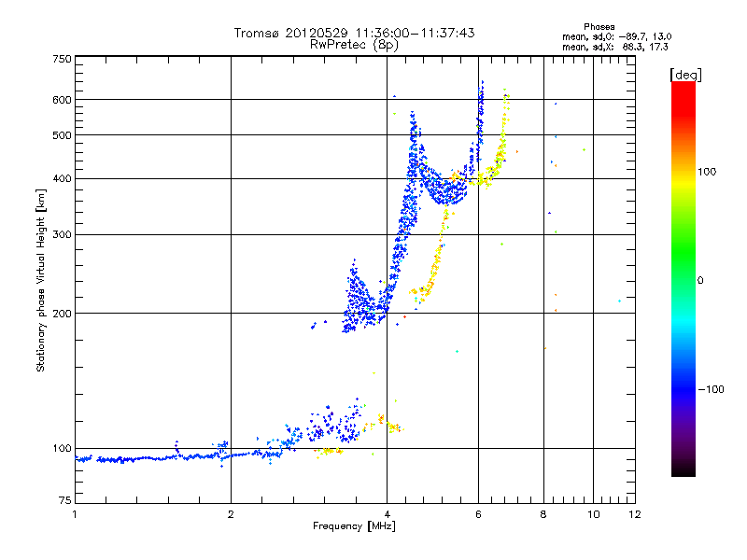Click the colorbar's '100' tick label
The height and width of the screenshot is (560, 747).
tap(707, 172)
